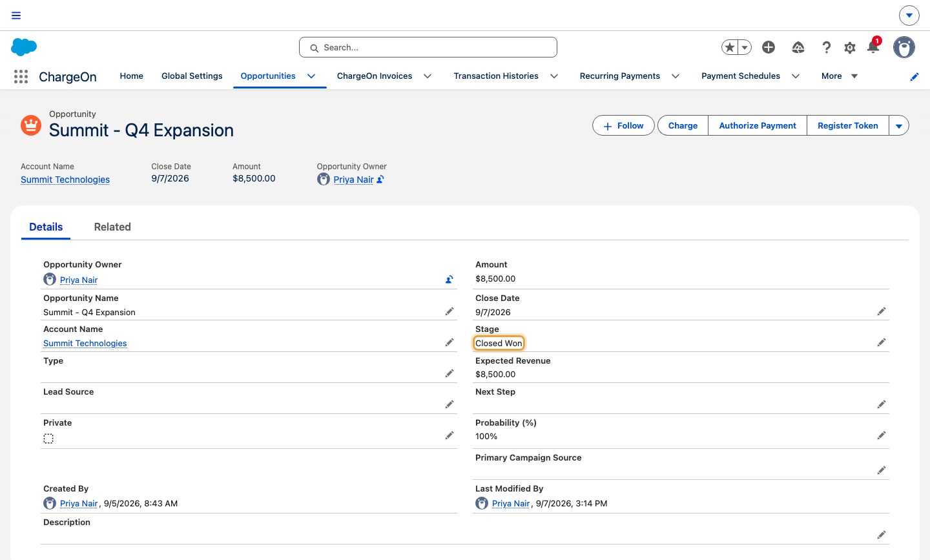Toggle the Private checkbox
This screenshot has height=560, width=930.
(48, 439)
